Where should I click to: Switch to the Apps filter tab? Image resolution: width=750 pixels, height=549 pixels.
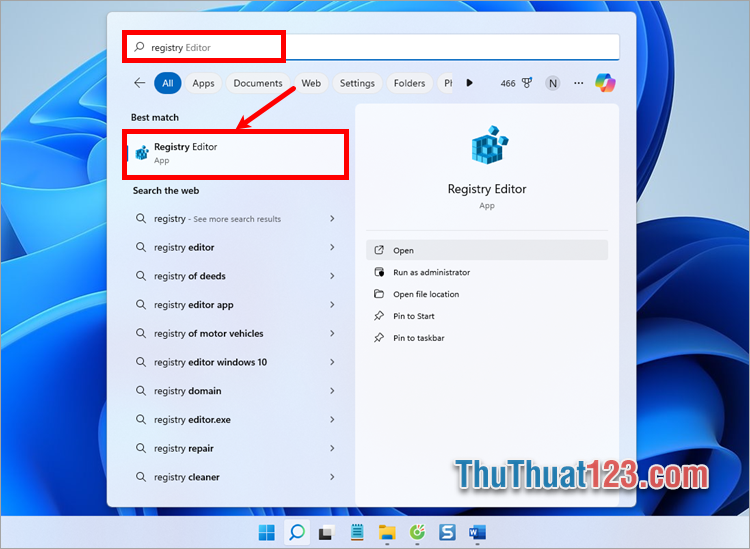203,83
